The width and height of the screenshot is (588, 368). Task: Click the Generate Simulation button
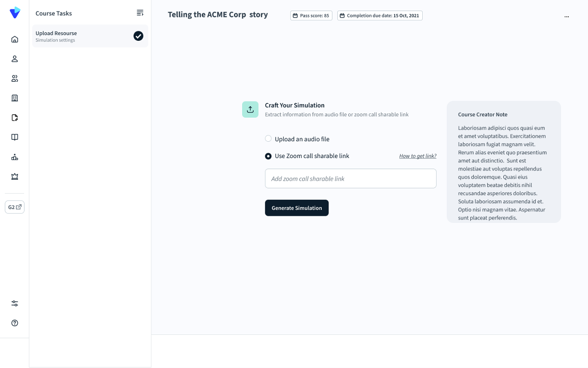point(296,208)
